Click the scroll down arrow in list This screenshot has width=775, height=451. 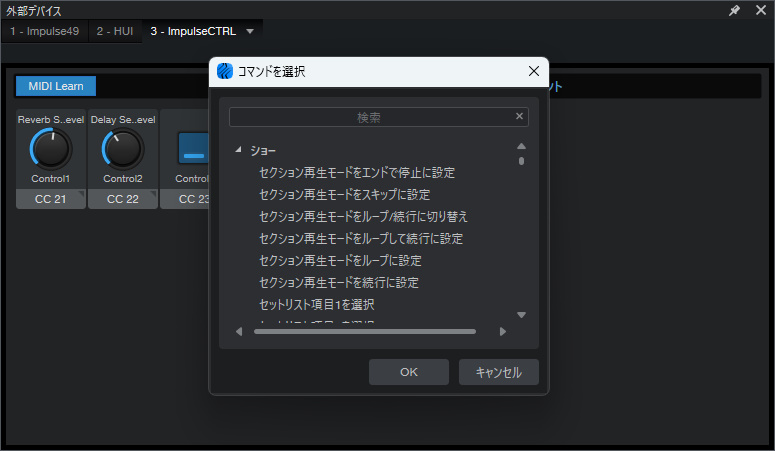click(521, 315)
